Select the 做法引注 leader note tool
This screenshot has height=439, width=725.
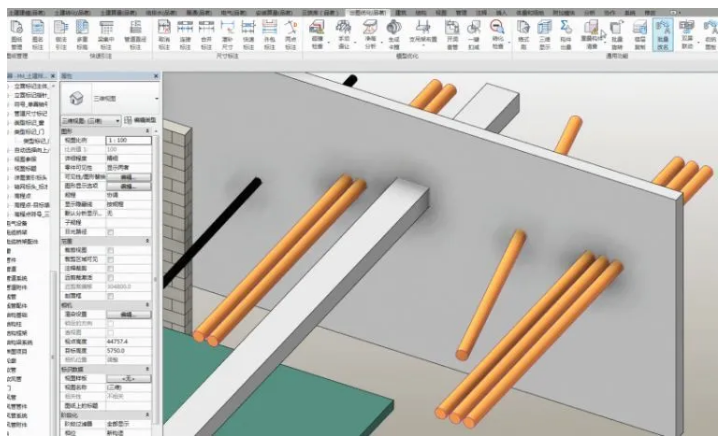click(61, 35)
